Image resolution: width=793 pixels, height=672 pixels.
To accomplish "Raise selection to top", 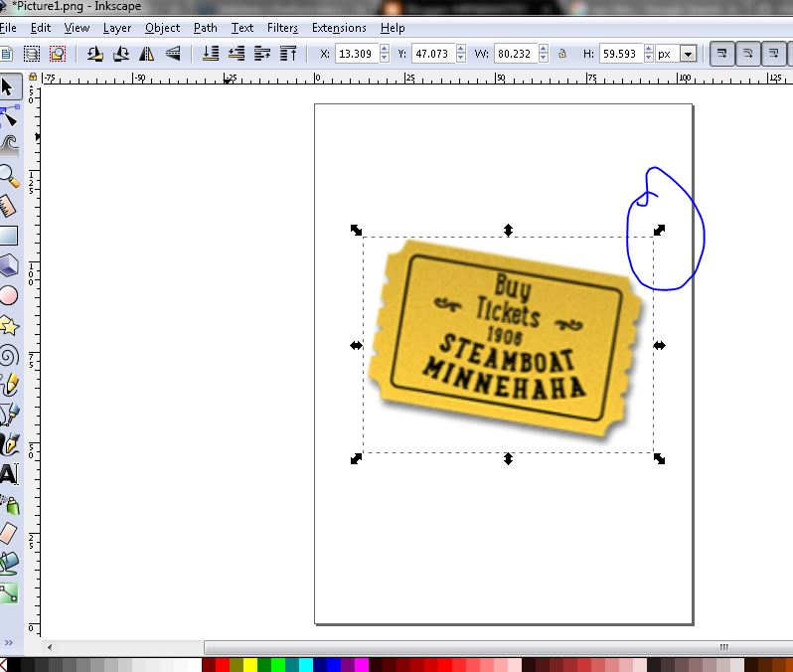I will 288,54.
